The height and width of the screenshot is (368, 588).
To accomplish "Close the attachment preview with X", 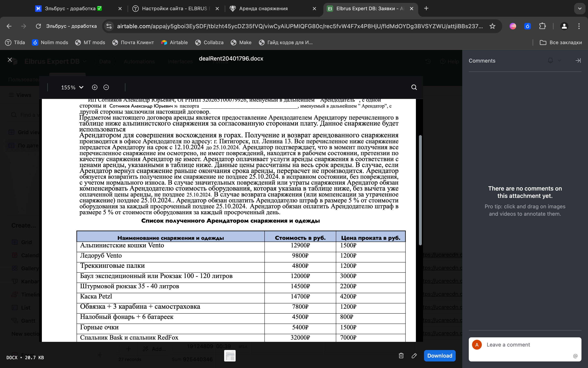I will pos(10,60).
